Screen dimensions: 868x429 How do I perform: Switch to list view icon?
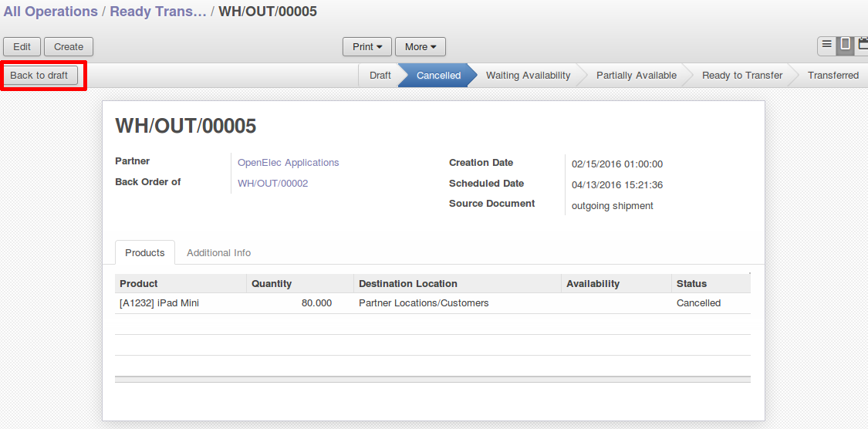coord(826,46)
